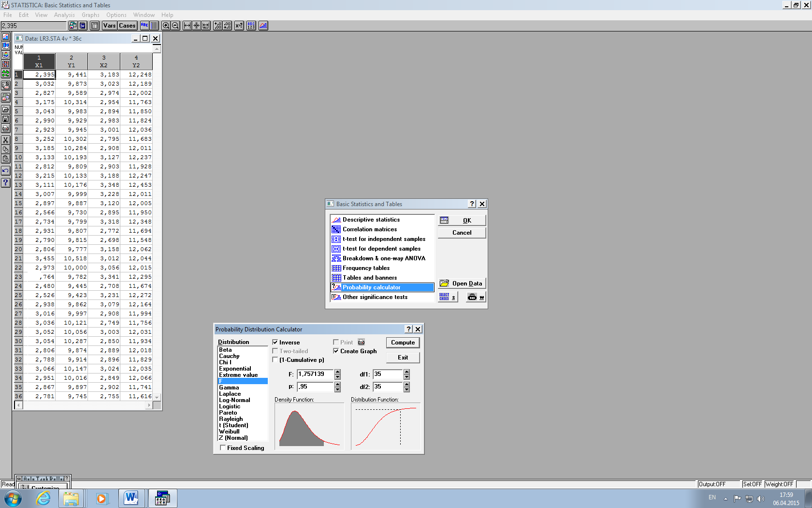Click the printer icon beside Print checkbox
This screenshot has height=508, width=812.
click(361, 342)
